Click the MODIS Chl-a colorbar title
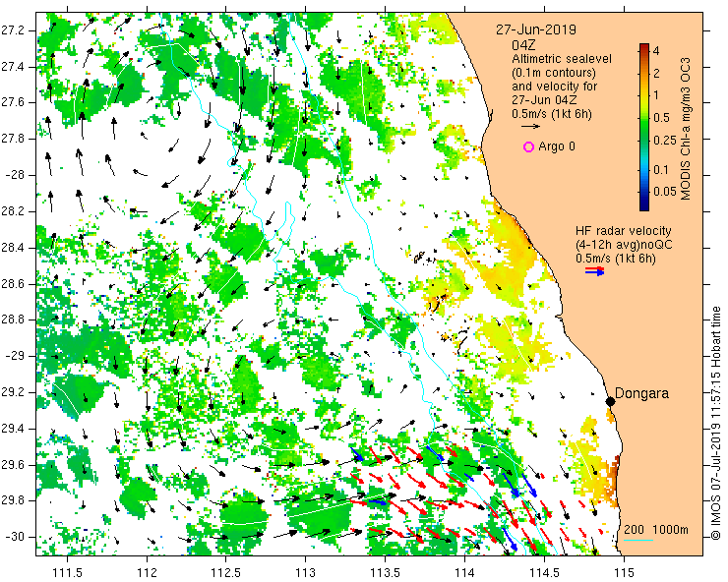Image resolution: width=728 pixels, height=582 pixels. click(686, 129)
